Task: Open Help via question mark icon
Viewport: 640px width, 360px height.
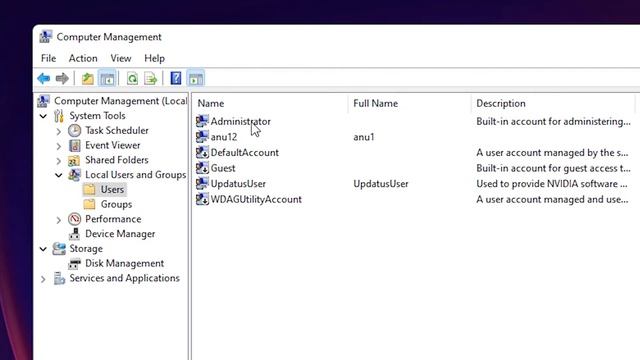Action: tap(176, 78)
